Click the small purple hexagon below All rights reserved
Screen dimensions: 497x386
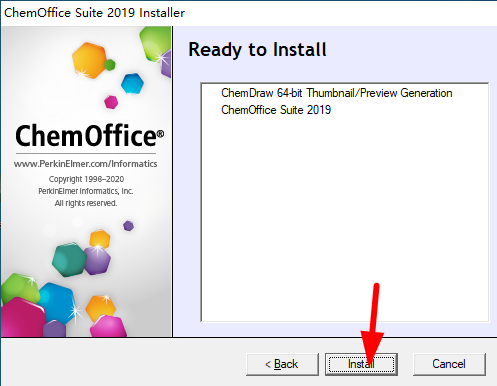tap(128, 226)
